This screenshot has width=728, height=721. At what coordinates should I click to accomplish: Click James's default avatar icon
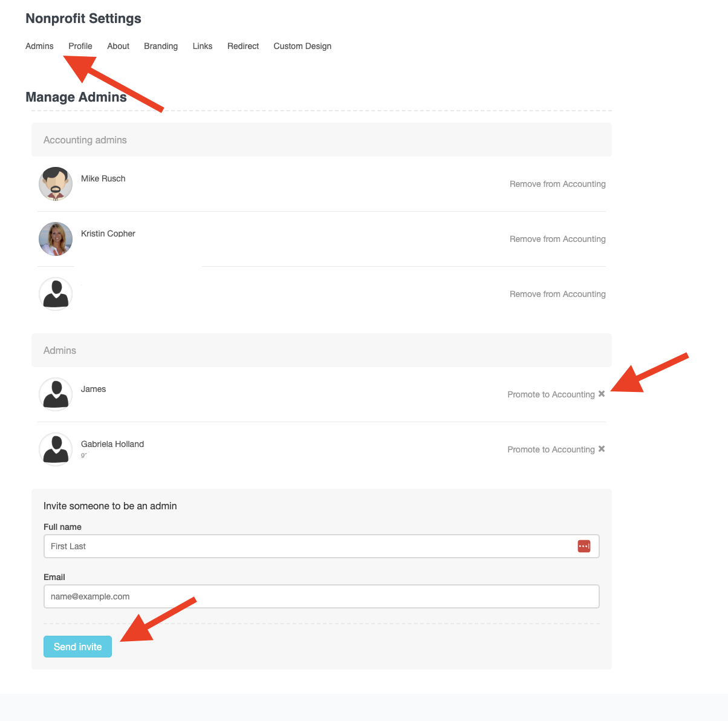[x=56, y=394]
